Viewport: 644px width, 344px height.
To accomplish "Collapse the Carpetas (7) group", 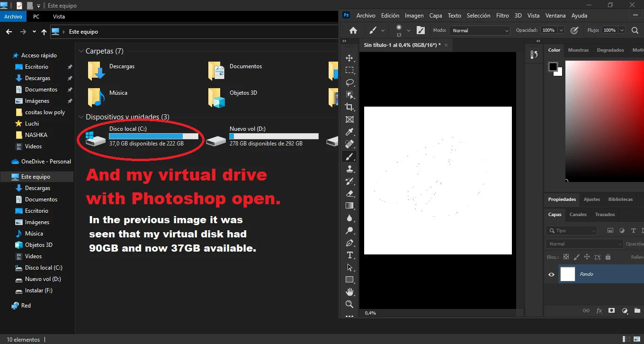I will 81,51.
